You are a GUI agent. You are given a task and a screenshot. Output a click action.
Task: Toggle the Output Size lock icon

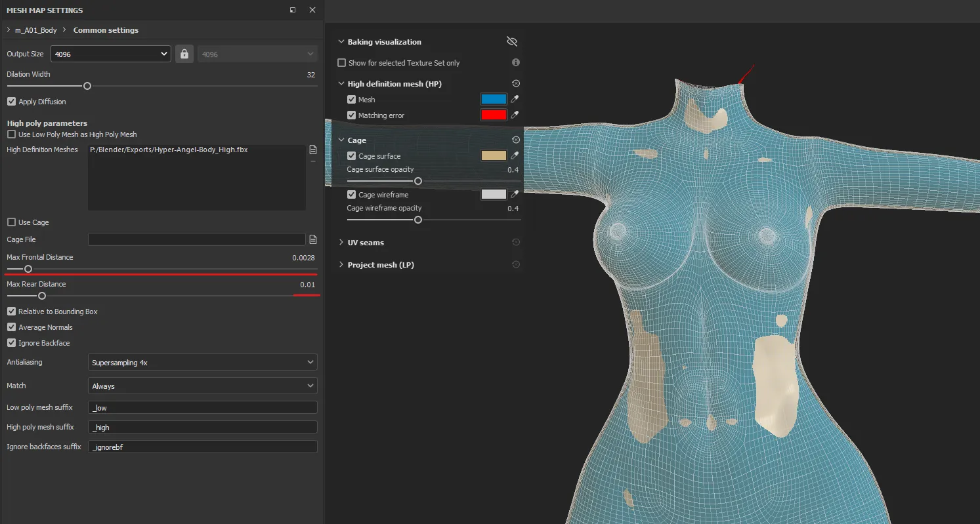[x=184, y=54]
